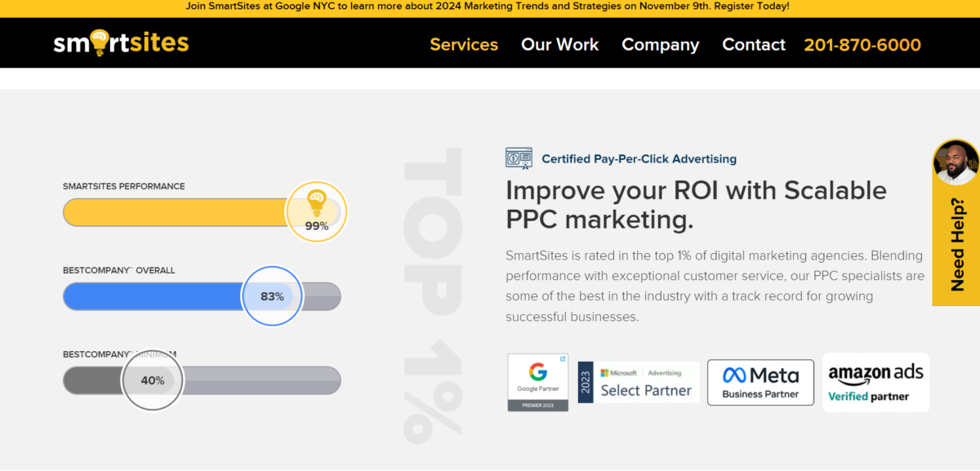Click the certified PPC badge icon
Image resolution: width=980 pixels, height=471 pixels.
click(519, 158)
